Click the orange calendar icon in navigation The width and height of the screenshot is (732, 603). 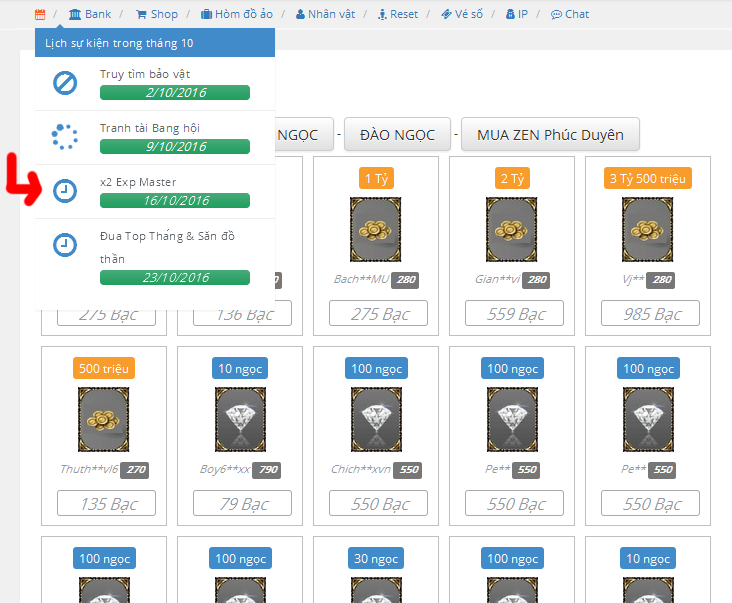(x=40, y=14)
